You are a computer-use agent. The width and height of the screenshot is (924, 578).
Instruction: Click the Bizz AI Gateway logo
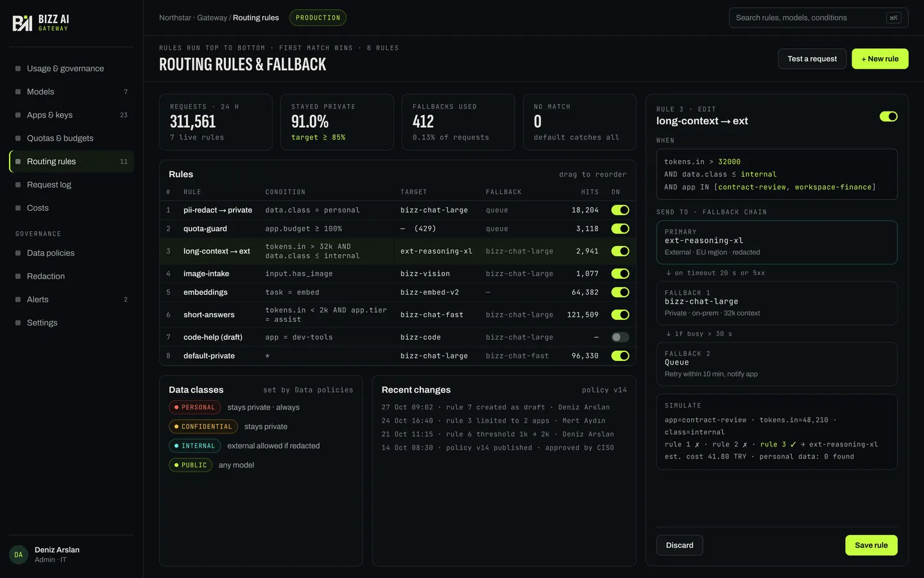pos(41,23)
